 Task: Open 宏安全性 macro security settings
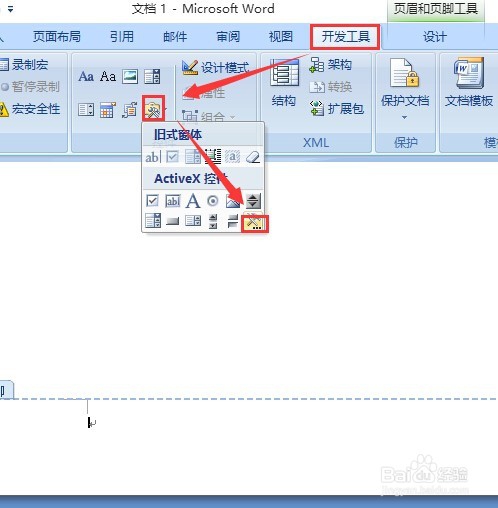click(x=30, y=109)
